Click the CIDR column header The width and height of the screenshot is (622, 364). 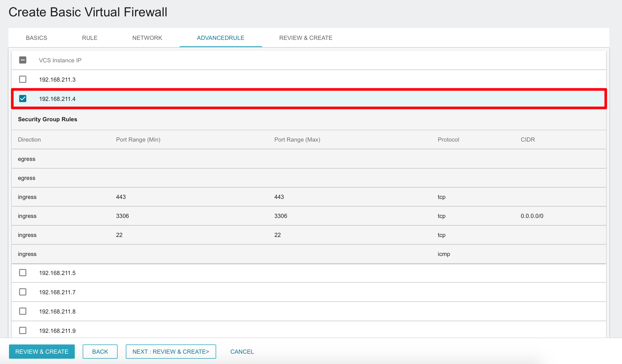[x=528, y=140]
